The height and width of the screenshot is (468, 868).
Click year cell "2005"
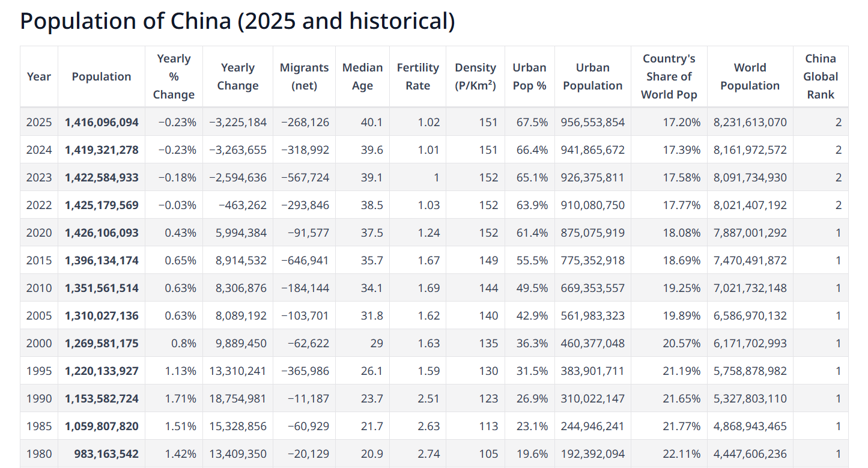(39, 316)
